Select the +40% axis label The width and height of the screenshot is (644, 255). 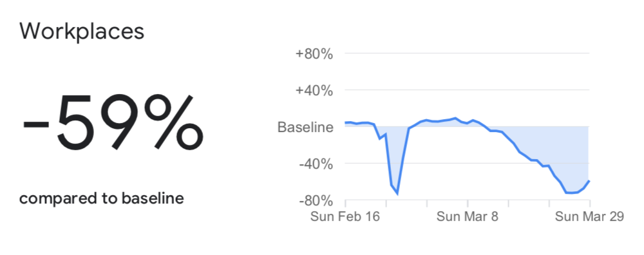pos(314,90)
